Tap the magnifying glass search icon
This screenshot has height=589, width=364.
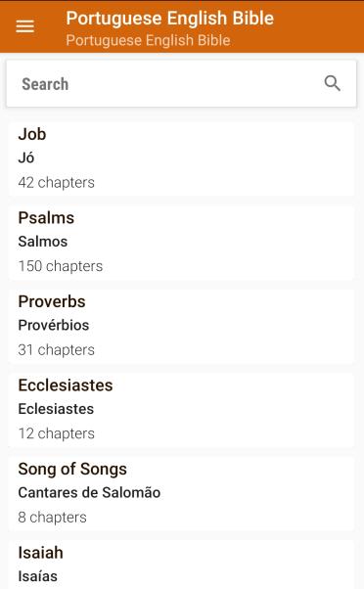(332, 83)
